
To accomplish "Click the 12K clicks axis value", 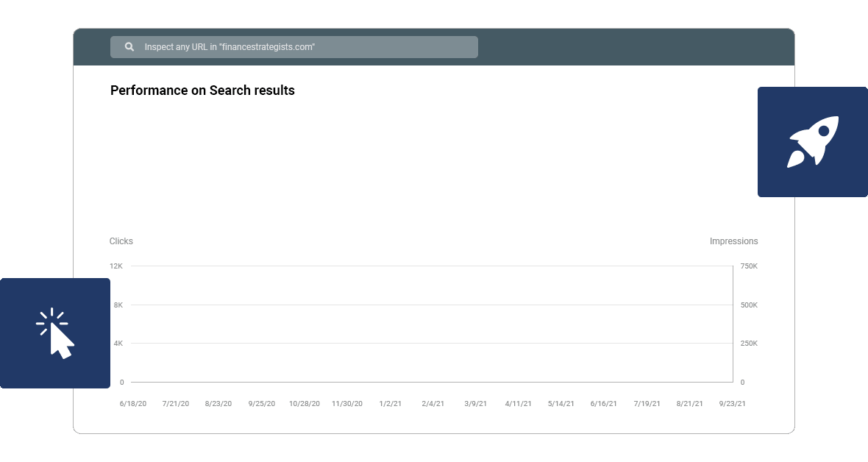I will point(116,266).
